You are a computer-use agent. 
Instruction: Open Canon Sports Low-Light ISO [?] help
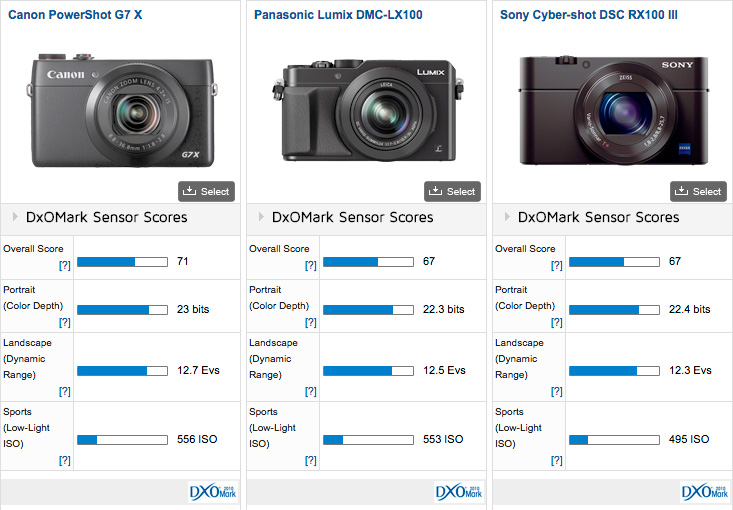pyautogui.click(x=65, y=460)
